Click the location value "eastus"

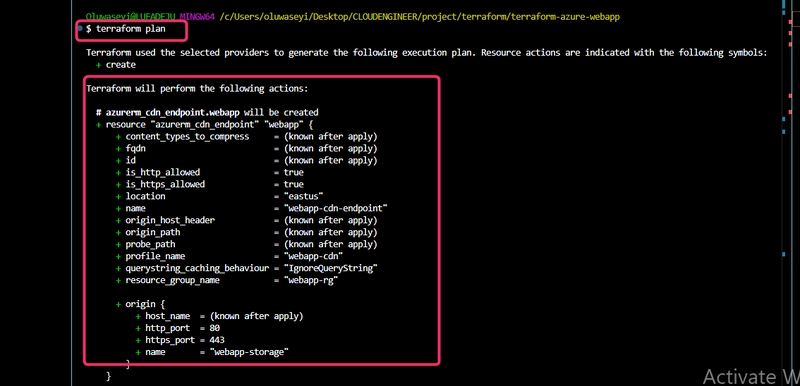tap(304, 196)
